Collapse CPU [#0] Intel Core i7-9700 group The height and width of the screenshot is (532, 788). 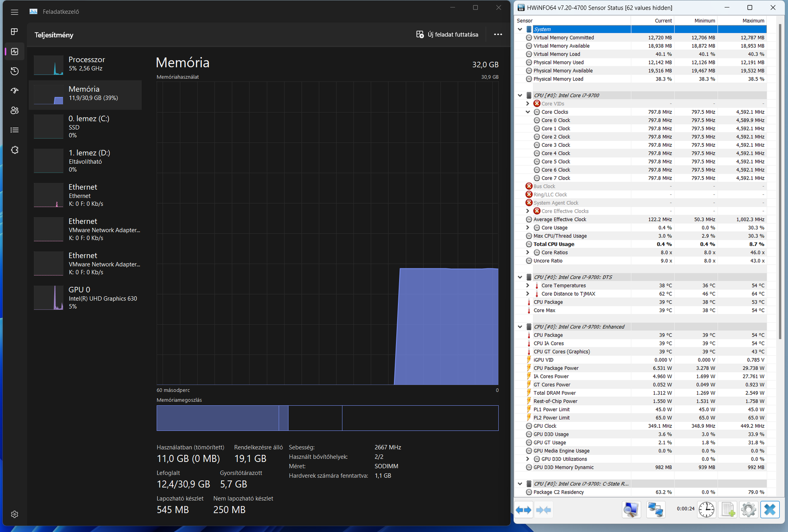(520, 95)
